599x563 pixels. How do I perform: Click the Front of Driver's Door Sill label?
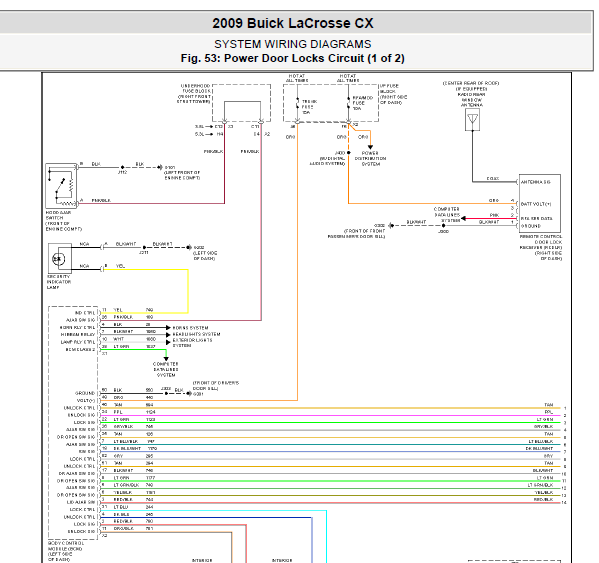216,385
